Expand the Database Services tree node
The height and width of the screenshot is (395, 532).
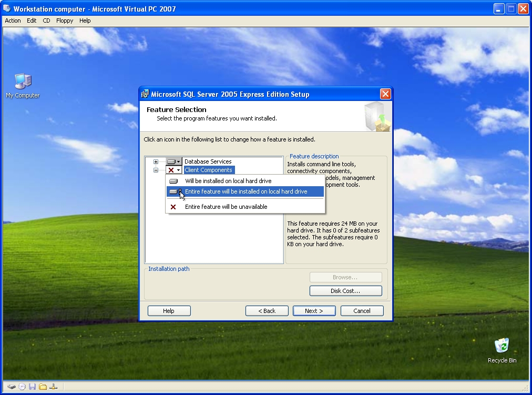click(156, 161)
